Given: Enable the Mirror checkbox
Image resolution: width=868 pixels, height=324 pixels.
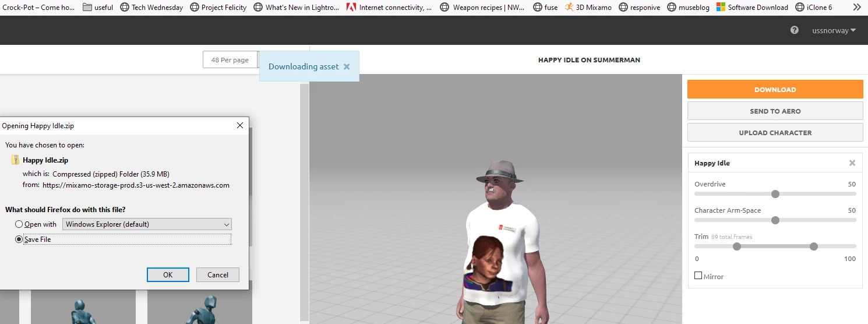Looking at the screenshot, I should [698, 276].
